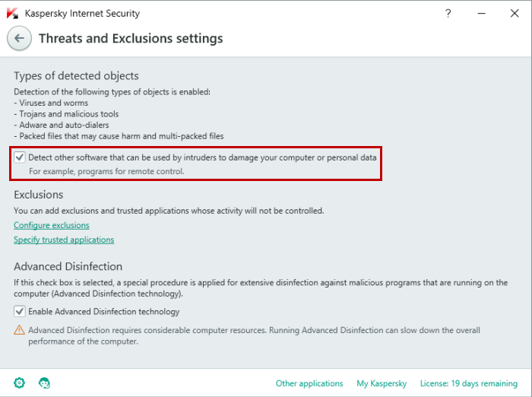Click the Trojans and malicious tools line
The width and height of the screenshot is (532, 397).
[x=66, y=114]
